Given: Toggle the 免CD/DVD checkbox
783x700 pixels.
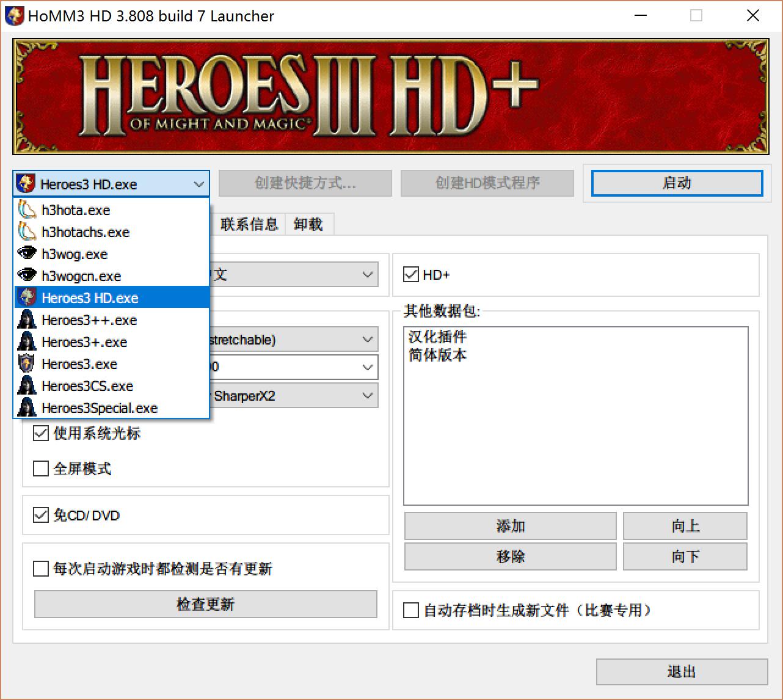Looking at the screenshot, I should [x=41, y=515].
